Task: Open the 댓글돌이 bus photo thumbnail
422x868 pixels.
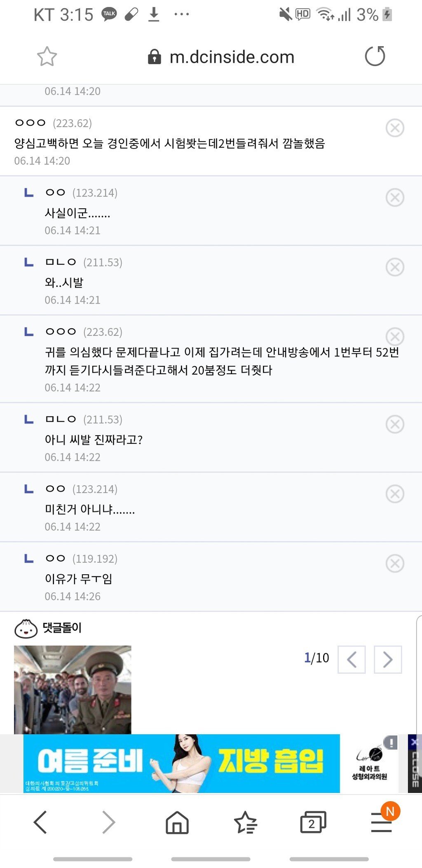Action: tap(73, 690)
